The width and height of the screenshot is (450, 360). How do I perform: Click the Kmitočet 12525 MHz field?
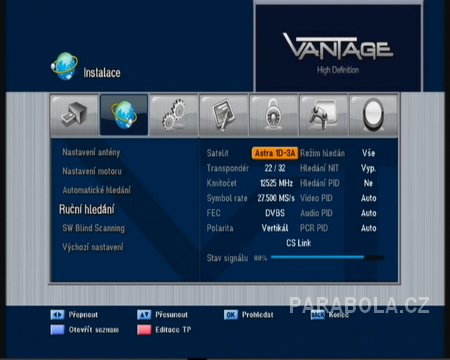tap(276, 183)
